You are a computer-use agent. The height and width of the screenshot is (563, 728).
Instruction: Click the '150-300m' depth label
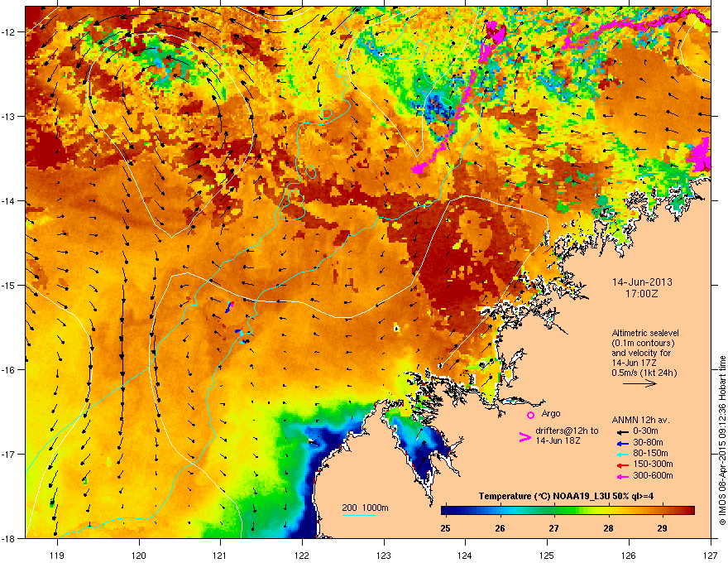653,464
